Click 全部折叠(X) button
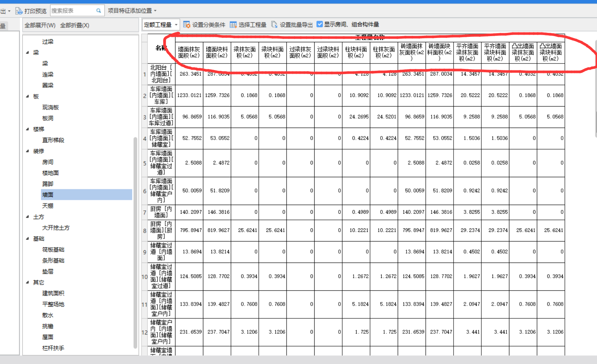 click(x=74, y=25)
